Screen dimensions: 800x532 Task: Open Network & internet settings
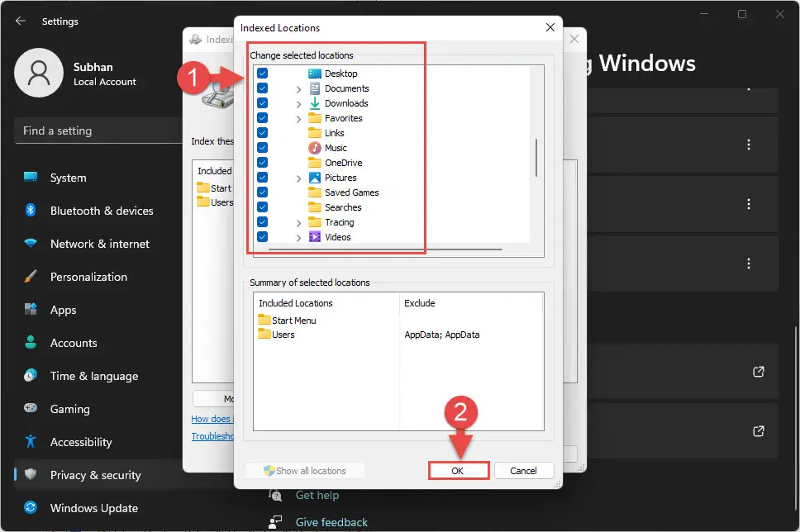(98, 244)
